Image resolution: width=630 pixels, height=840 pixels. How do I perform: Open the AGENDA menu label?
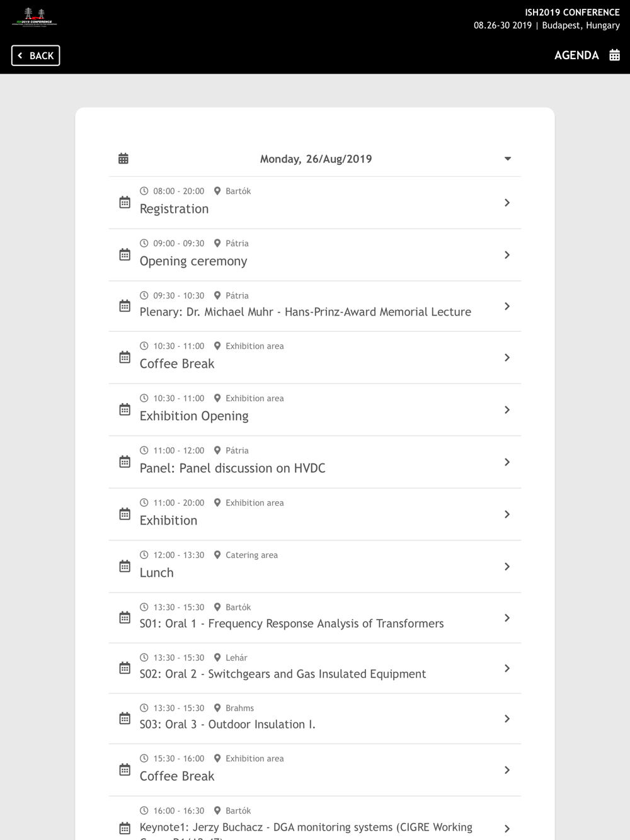click(576, 55)
